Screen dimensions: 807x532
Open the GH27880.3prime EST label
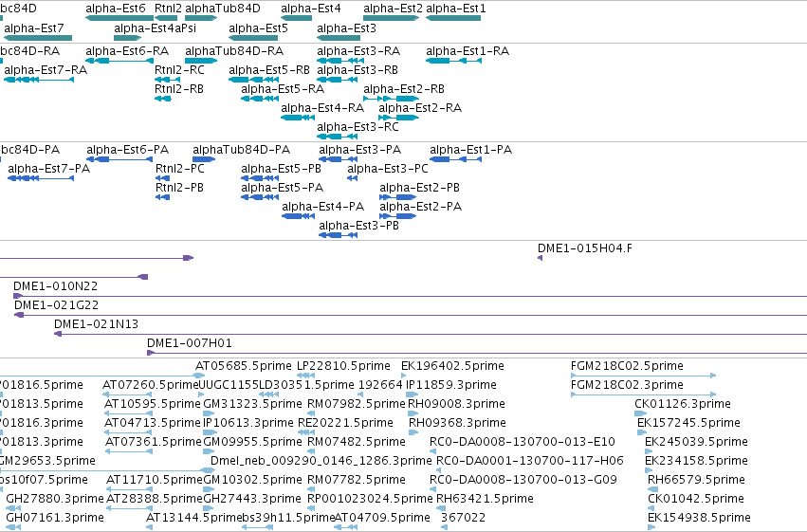click(x=55, y=499)
